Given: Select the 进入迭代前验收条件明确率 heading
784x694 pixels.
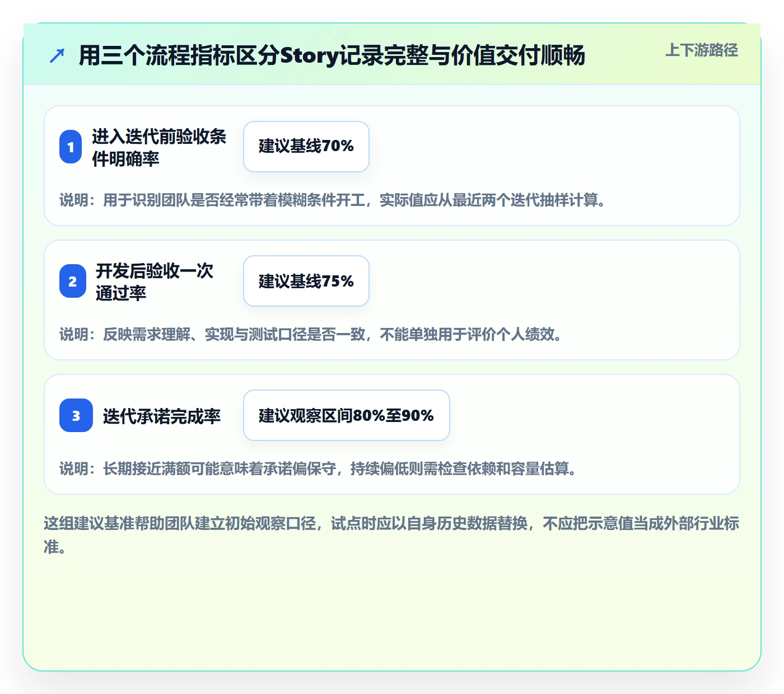Looking at the screenshot, I should (159, 147).
